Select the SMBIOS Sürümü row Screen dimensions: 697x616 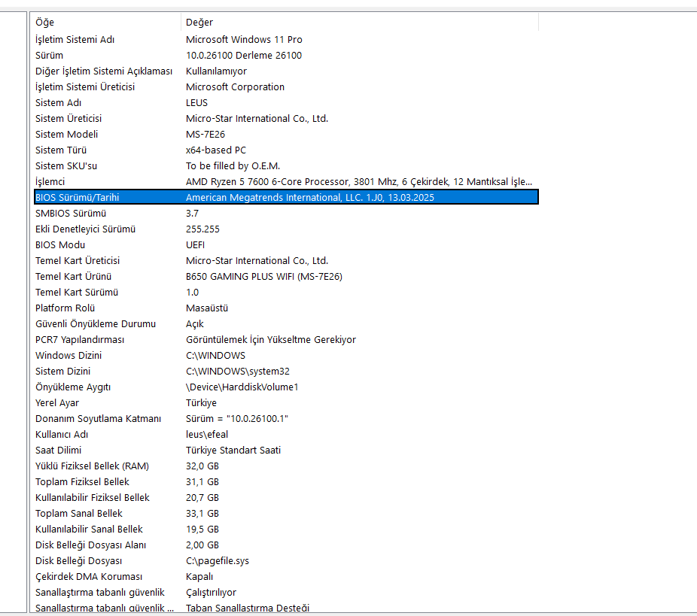pyautogui.click(x=286, y=213)
